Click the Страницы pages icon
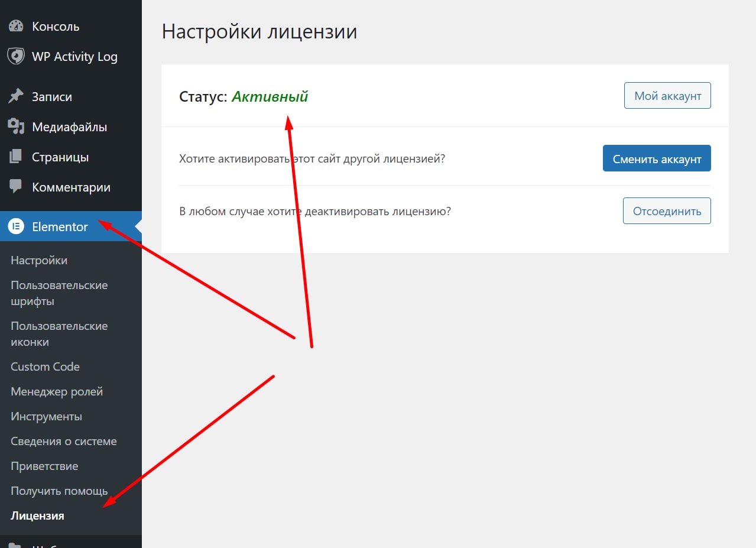The width and height of the screenshot is (756, 548). pyautogui.click(x=16, y=157)
